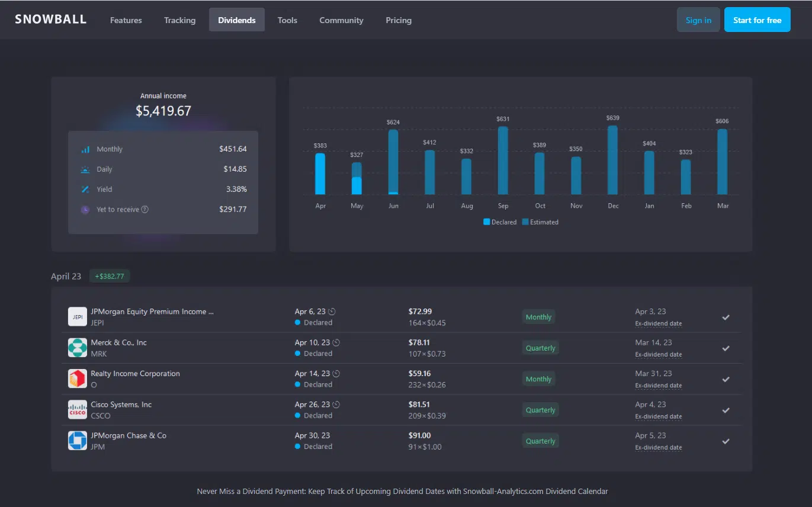
Task: Click clock icon beside Apr 6, 23
Action: [x=332, y=312]
